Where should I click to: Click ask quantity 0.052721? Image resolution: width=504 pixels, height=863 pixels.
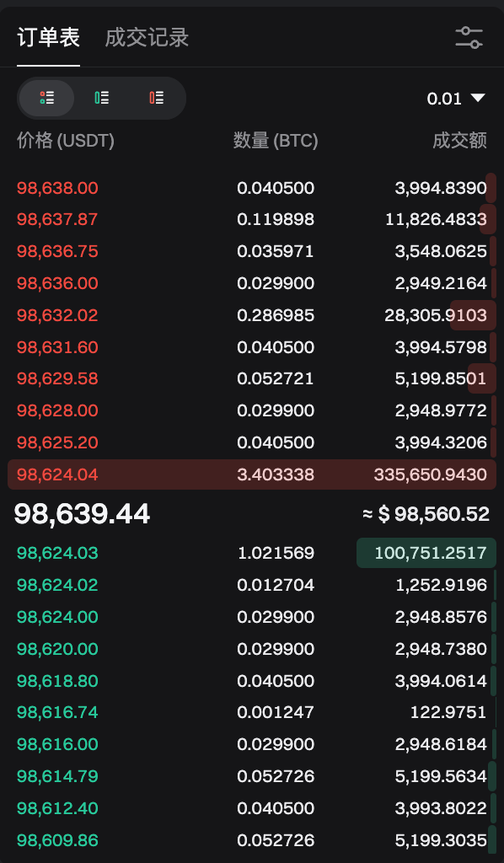pos(276,378)
